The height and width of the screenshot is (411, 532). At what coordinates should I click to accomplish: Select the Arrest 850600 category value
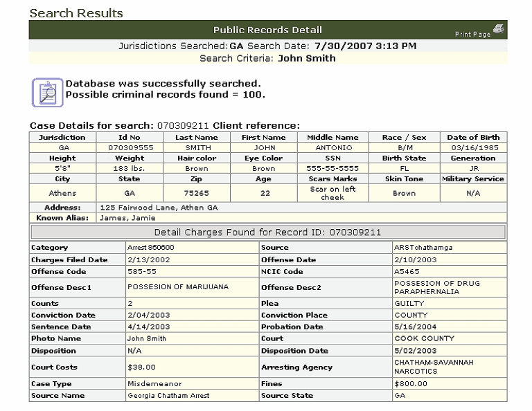click(151, 247)
